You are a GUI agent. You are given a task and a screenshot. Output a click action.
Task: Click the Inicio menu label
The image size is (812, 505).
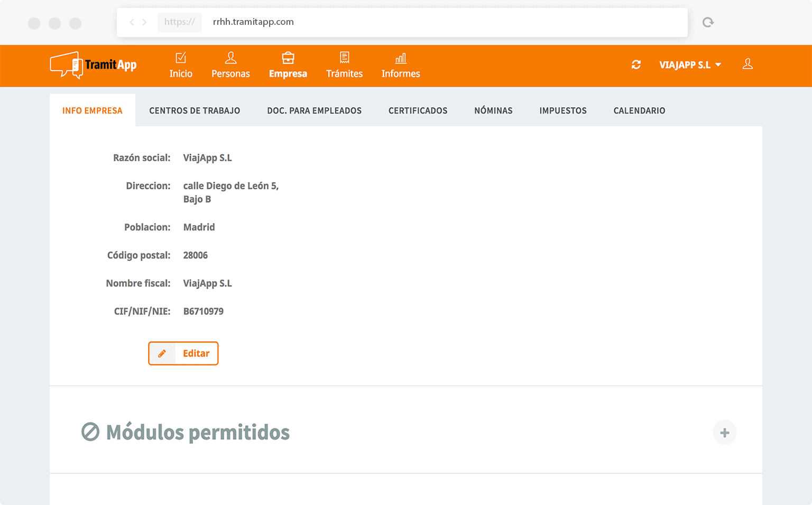(x=181, y=73)
